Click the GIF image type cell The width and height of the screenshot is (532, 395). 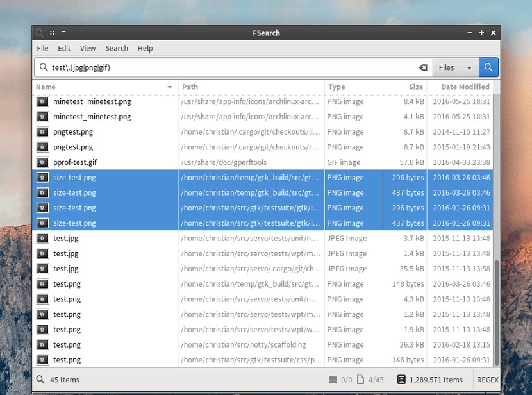point(344,162)
